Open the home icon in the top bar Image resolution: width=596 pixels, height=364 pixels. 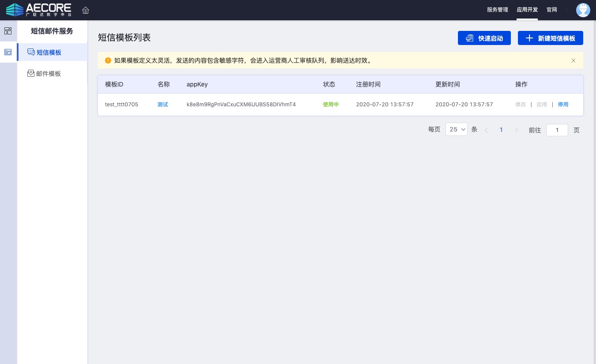[86, 10]
